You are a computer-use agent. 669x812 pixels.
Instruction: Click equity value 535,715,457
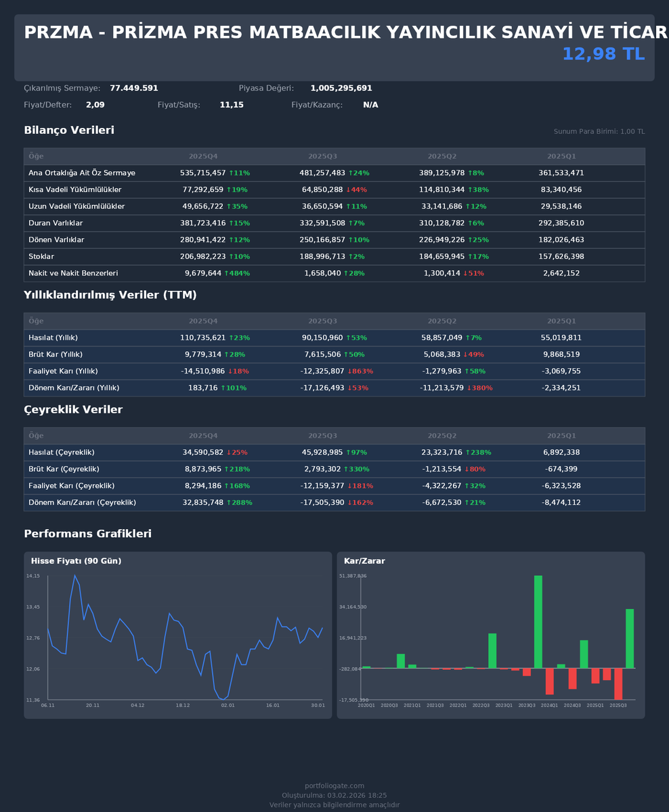click(203, 173)
